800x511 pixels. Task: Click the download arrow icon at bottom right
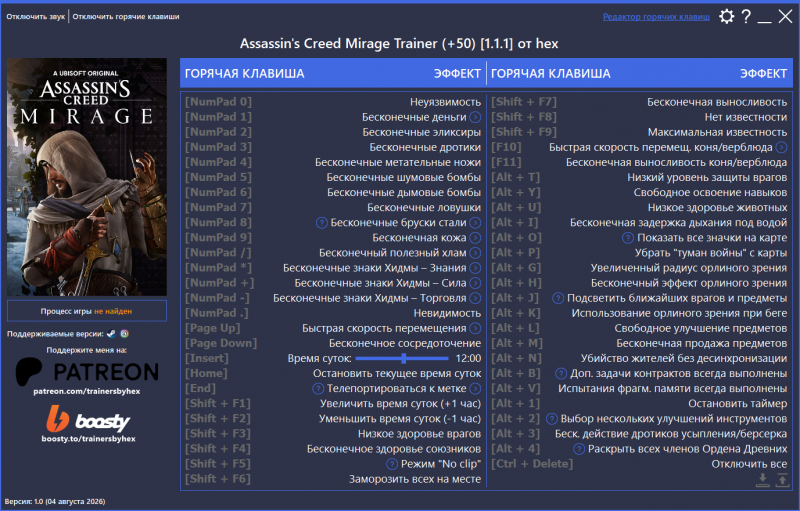(x=763, y=479)
